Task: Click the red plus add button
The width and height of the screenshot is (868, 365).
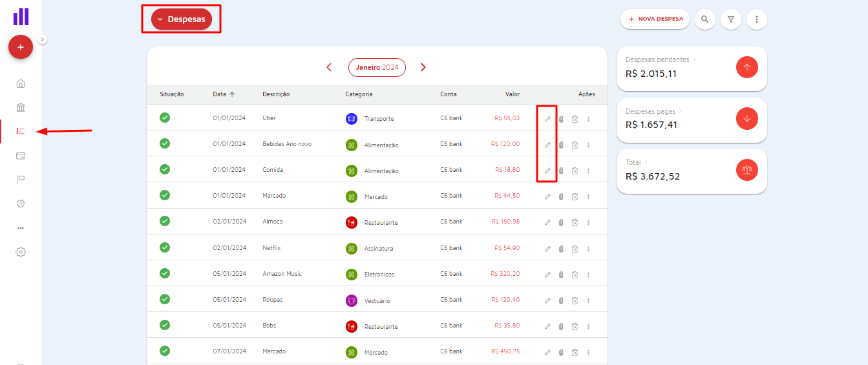Action: [x=21, y=47]
